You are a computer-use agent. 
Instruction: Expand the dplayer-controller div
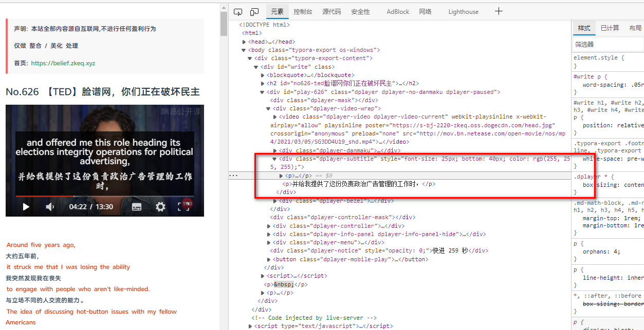point(269,226)
